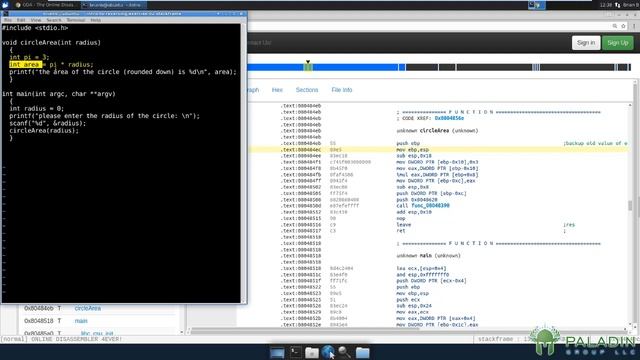Switch to the File Info tab in ODA
640x360 pixels.
pyautogui.click(x=342, y=90)
